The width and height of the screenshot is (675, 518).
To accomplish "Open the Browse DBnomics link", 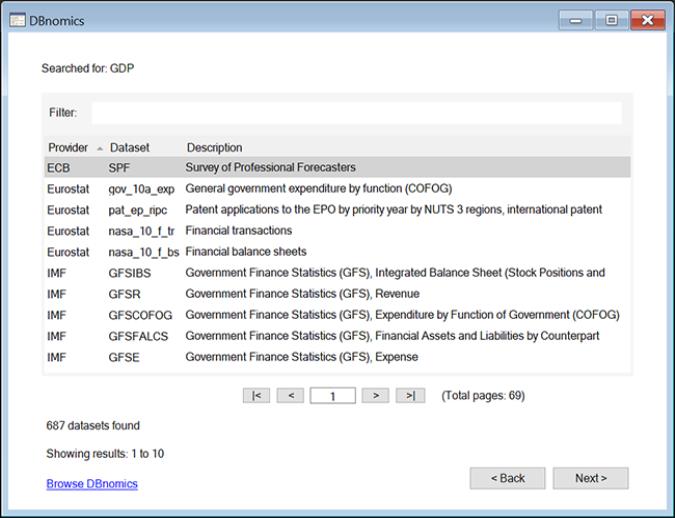I will (92, 484).
